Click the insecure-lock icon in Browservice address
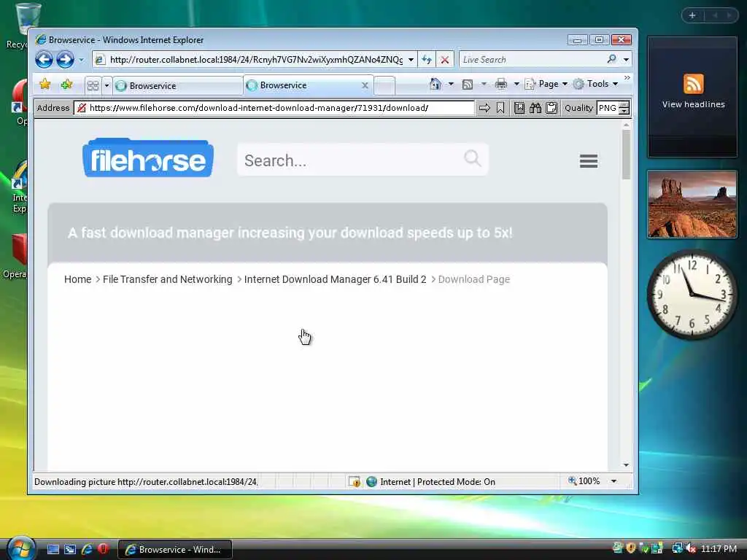The width and height of the screenshot is (747, 560). tap(82, 108)
